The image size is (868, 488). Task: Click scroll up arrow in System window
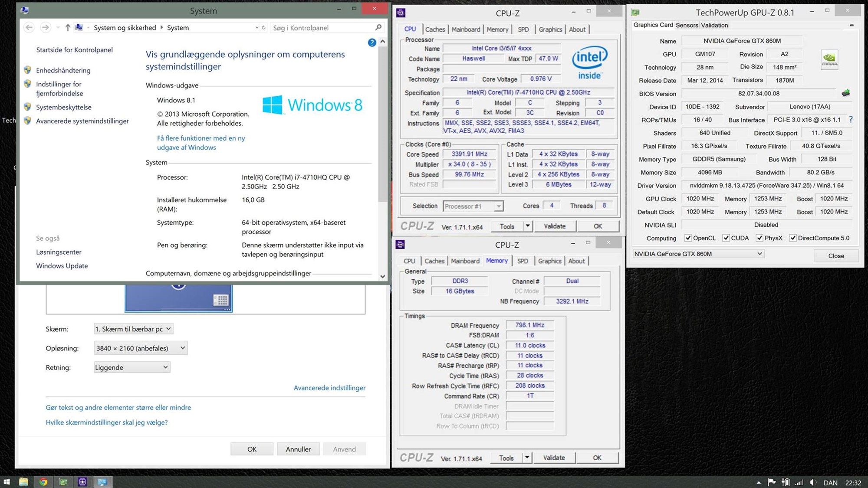coord(382,42)
